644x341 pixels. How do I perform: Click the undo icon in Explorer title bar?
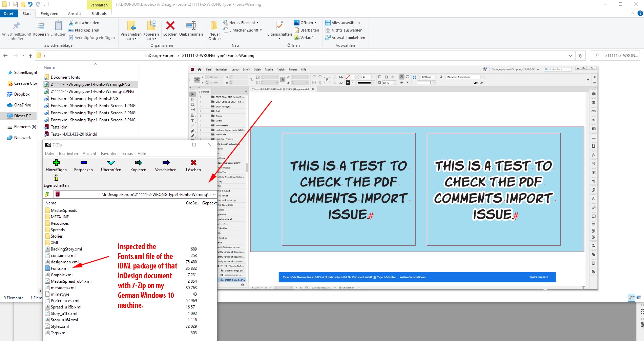[30, 4]
